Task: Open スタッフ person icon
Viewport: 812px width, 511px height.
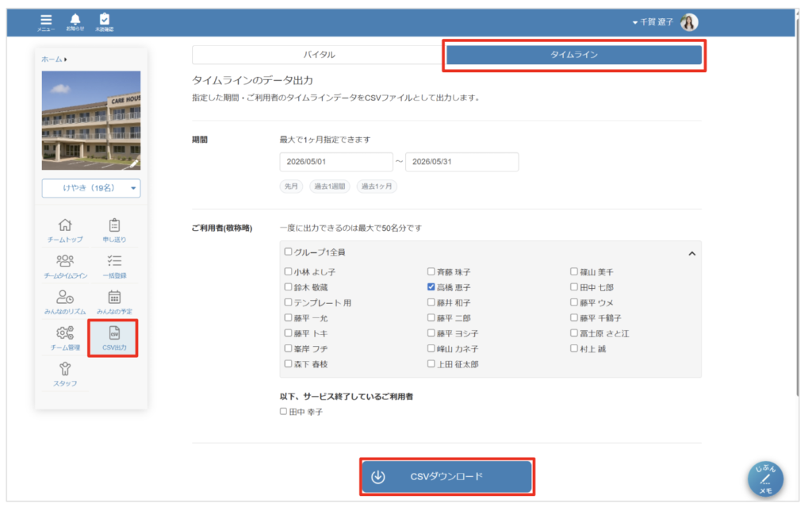Action: point(65,375)
